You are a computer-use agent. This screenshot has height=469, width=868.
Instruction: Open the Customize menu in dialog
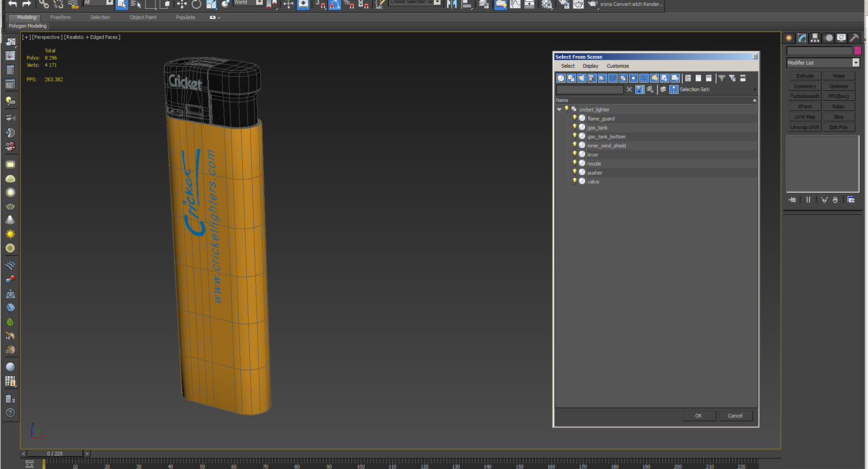(618, 66)
